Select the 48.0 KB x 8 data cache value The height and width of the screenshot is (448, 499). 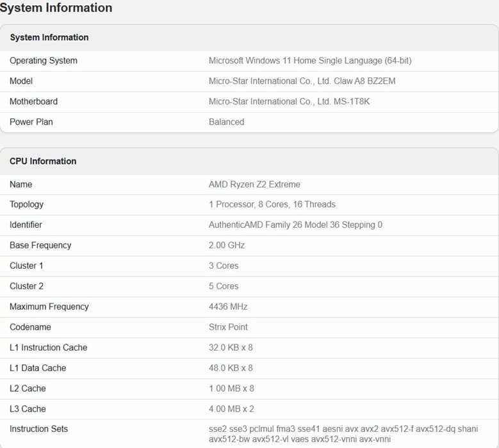[231, 368]
